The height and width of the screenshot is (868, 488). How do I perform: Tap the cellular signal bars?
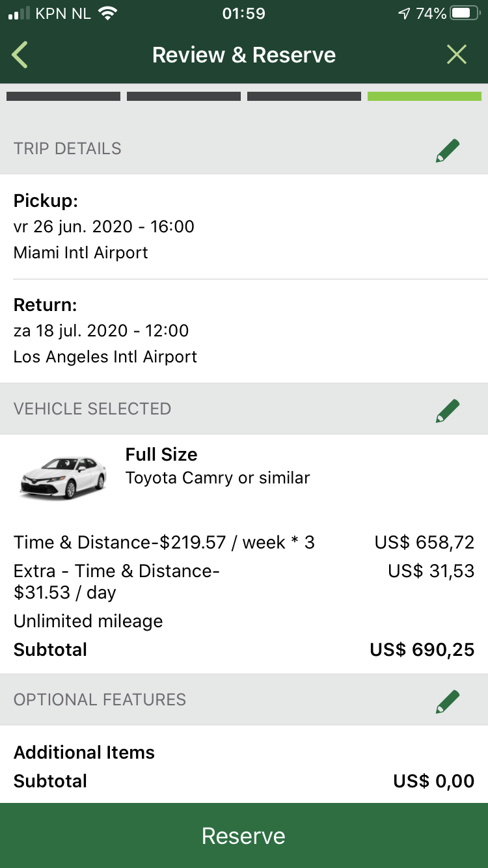click(20, 14)
